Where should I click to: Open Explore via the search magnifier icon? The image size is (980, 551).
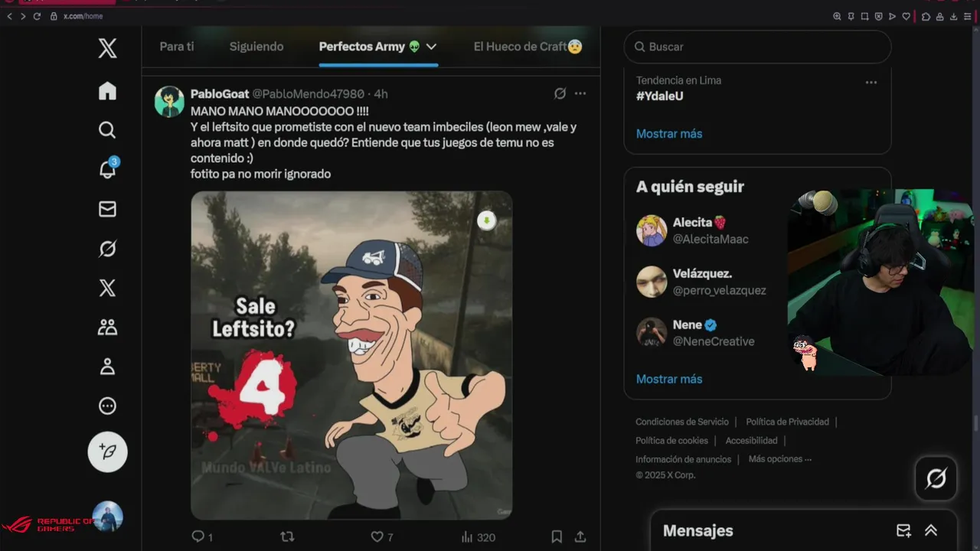point(107,129)
